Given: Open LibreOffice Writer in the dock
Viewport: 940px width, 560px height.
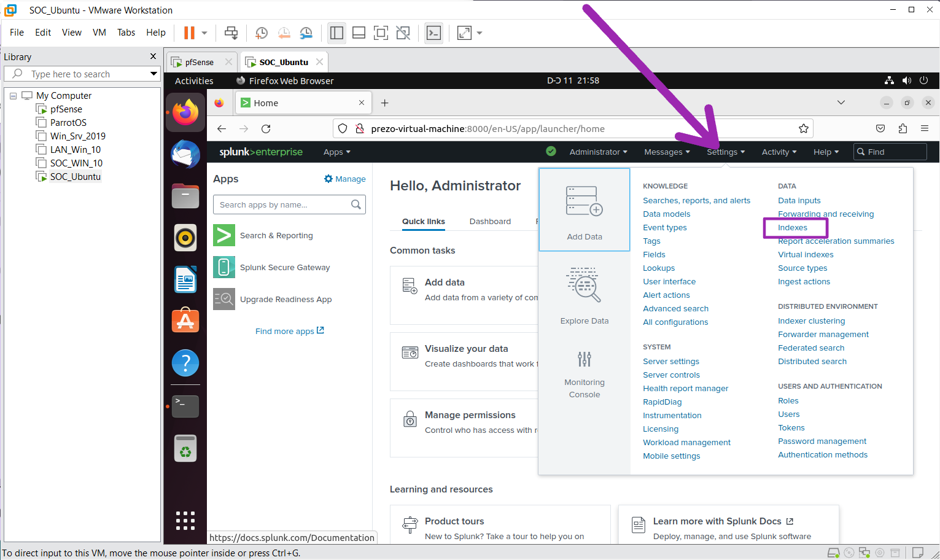Looking at the screenshot, I should (185, 279).
